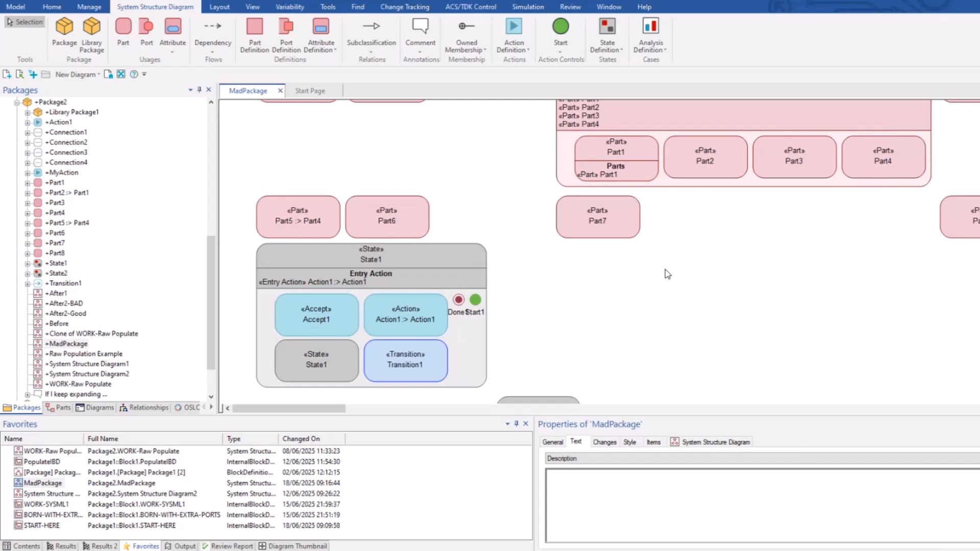Select the Accept1 element in diagram

(316, 315)
